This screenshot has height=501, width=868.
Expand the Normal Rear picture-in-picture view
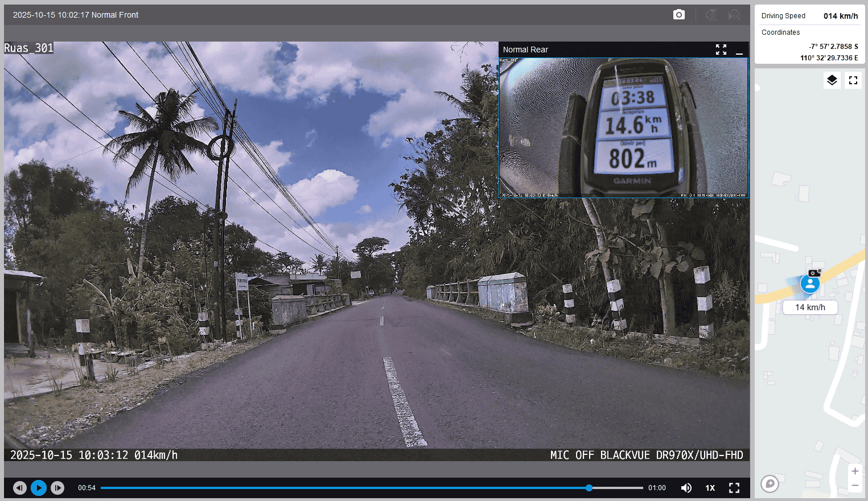[x=721, y=50]
